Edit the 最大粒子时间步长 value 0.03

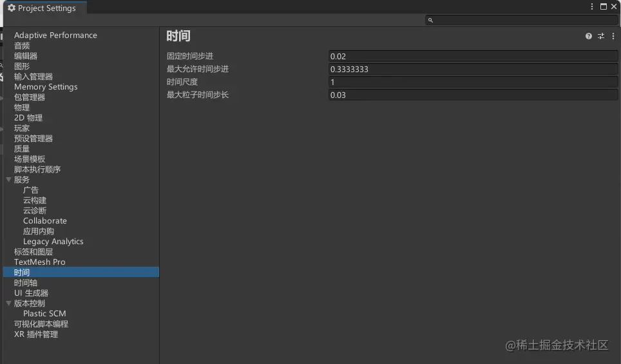pos(473,95)
